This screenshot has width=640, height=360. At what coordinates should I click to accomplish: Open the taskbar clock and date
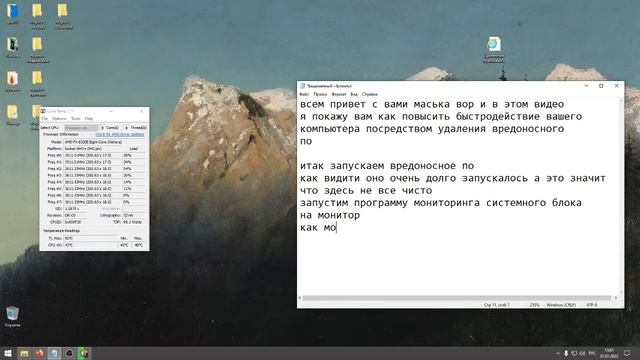pos(609,353)
